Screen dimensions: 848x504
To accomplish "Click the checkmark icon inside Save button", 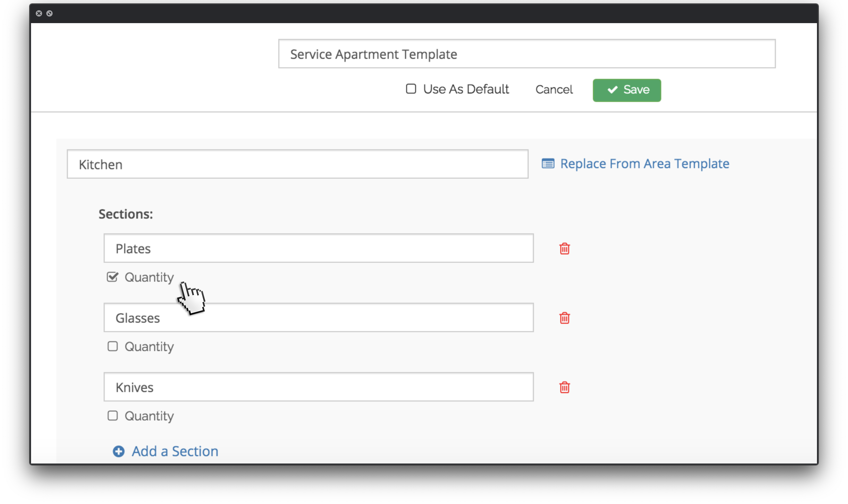I will (x=613, y=90).
